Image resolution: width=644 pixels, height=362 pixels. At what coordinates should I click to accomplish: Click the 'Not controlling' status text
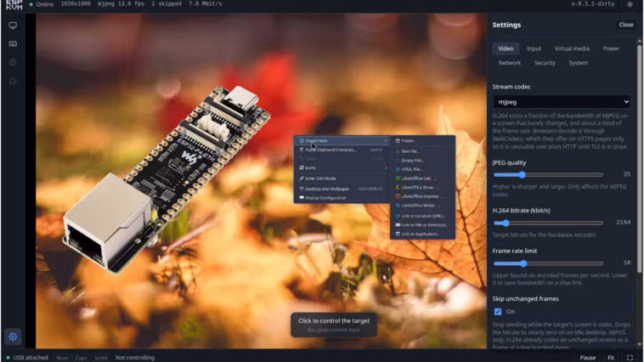click(135, 358)
